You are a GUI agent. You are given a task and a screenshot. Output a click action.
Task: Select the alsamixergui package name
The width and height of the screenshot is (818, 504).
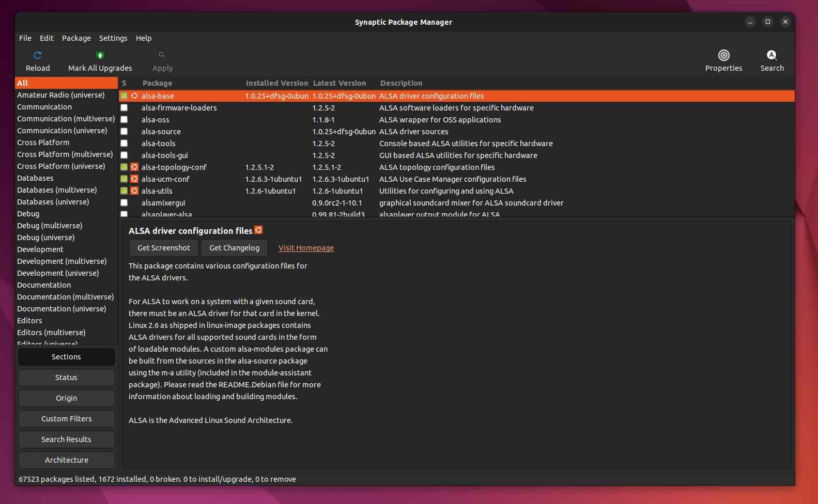[163, 203]
